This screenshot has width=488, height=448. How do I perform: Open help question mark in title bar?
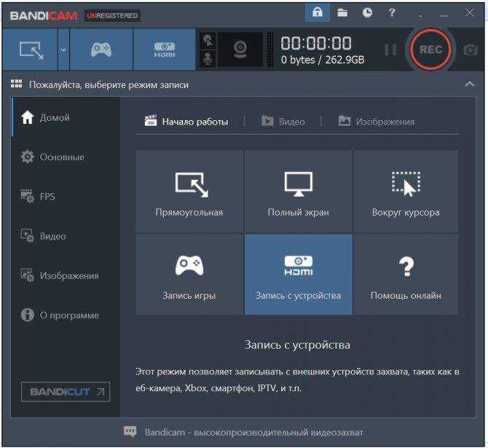392,13
